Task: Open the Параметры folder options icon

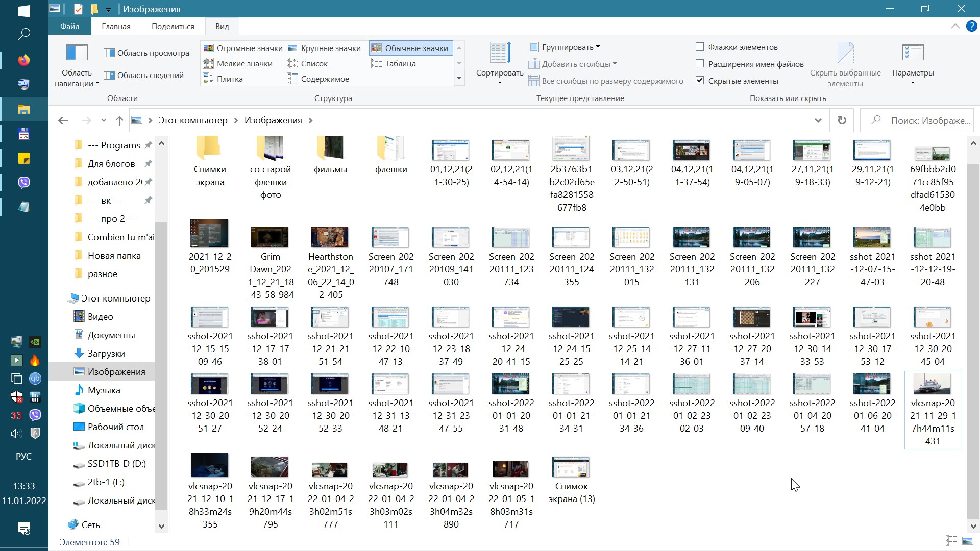Action: [913, 53]
